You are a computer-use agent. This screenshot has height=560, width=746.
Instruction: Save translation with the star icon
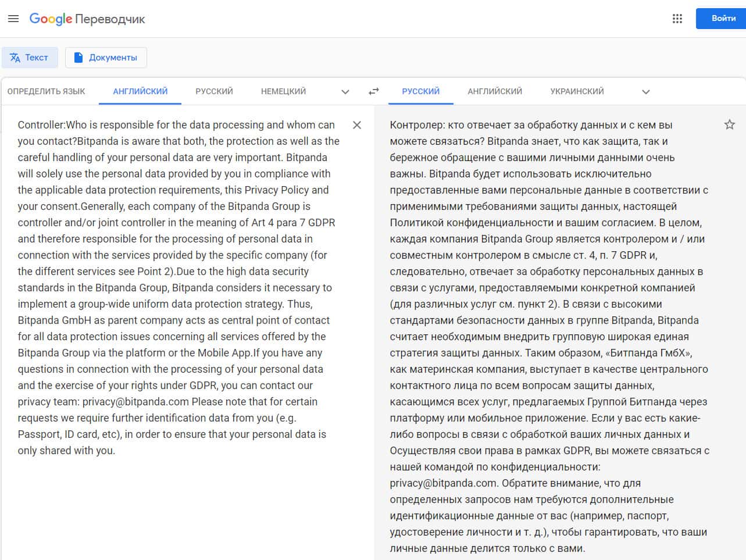pos(730,124)
